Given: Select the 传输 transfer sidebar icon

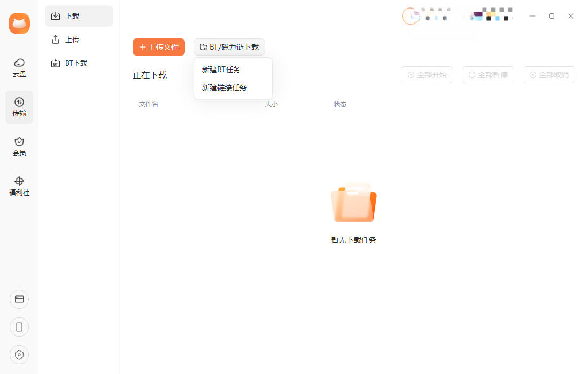Looking at the screenshot, I should click(x=19, y=107).
